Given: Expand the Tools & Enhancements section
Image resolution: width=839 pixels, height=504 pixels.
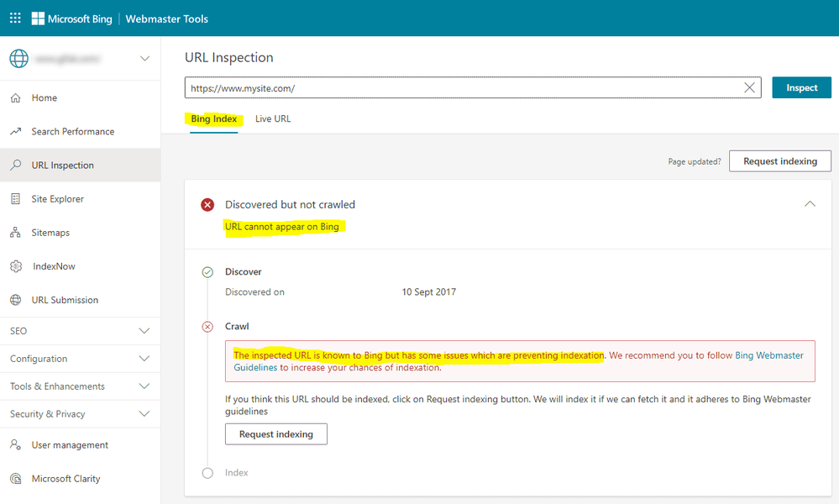Looking at the screenshot, I should [x=81, y=386].
